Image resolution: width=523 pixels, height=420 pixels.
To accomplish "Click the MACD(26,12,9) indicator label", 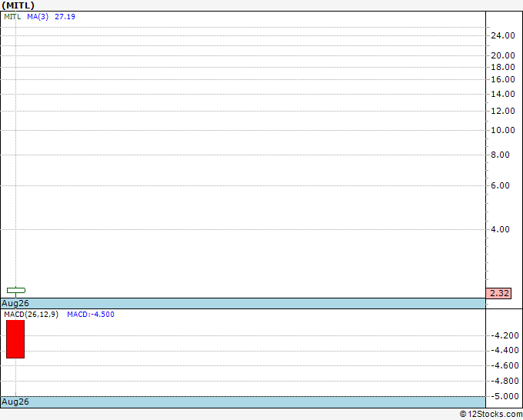I will (x=31, y=315).
